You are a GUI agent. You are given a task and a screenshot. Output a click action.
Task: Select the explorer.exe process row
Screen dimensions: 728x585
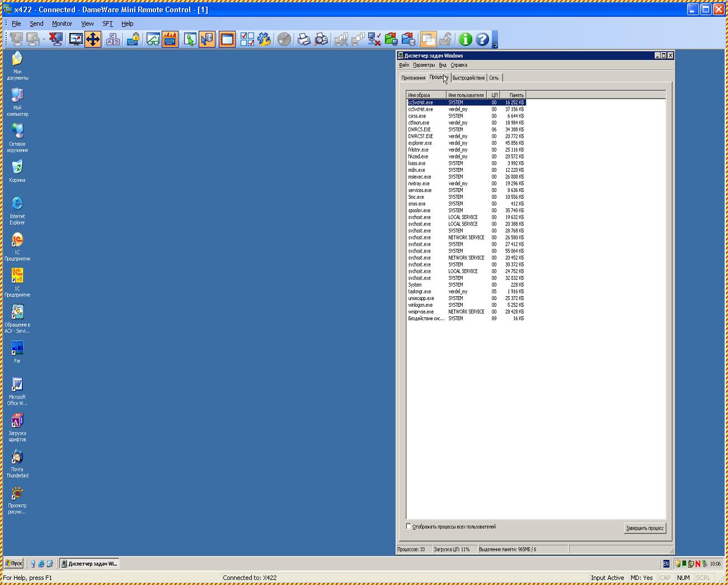[x=466, y=143]
